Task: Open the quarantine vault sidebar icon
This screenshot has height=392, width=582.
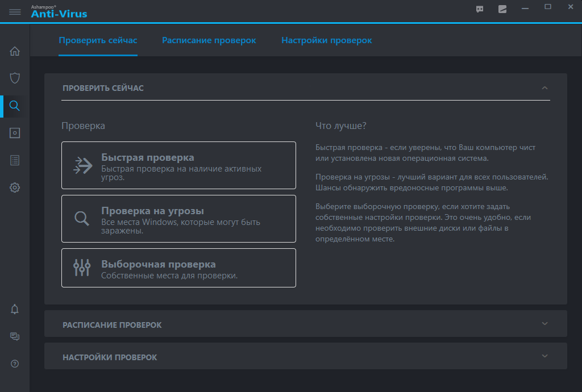Action: pyautogui.click(x=15, y=133)
